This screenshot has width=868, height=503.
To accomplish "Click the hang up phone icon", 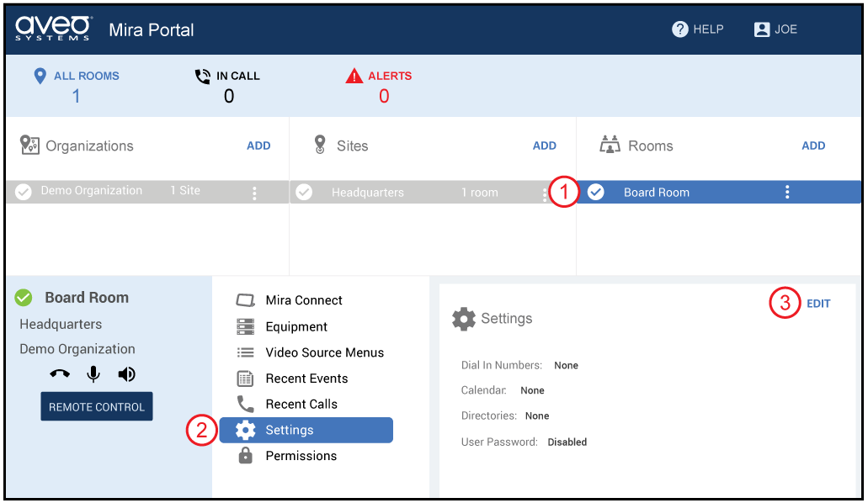I will coord(60,374).
